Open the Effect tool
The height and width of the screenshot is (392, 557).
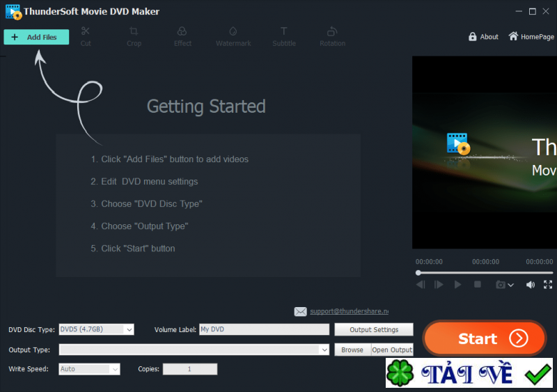182,36
